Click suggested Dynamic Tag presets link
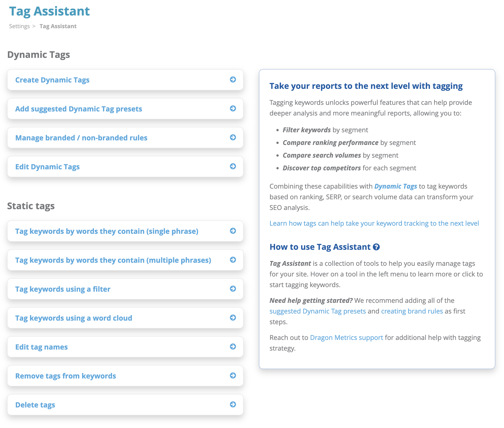This screenshot has width=504, height=428. coord(318,311)
